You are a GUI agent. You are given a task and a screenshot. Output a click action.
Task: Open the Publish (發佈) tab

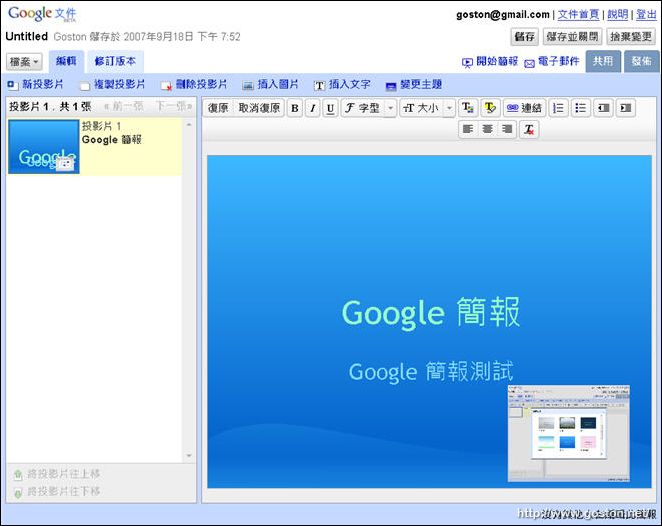coord(642,62)
